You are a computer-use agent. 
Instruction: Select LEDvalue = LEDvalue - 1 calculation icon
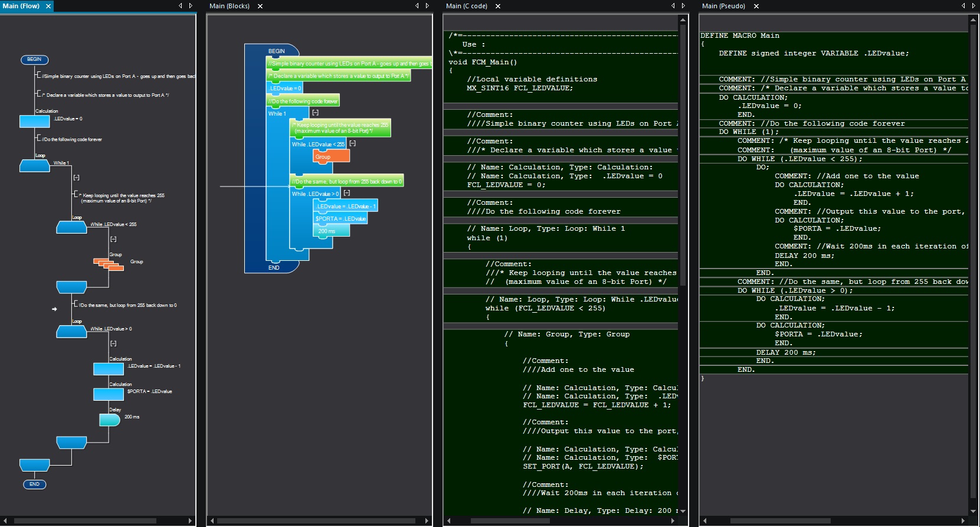point(109,369)
